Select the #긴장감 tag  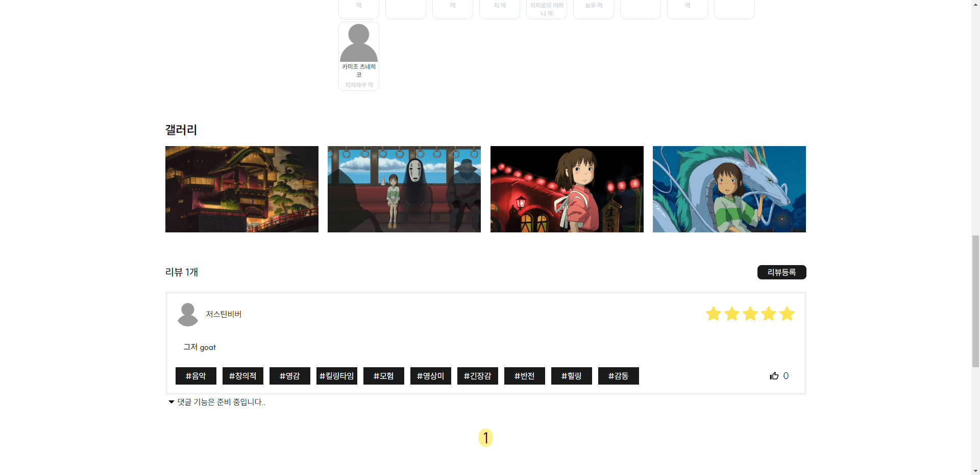click(478, 376)
